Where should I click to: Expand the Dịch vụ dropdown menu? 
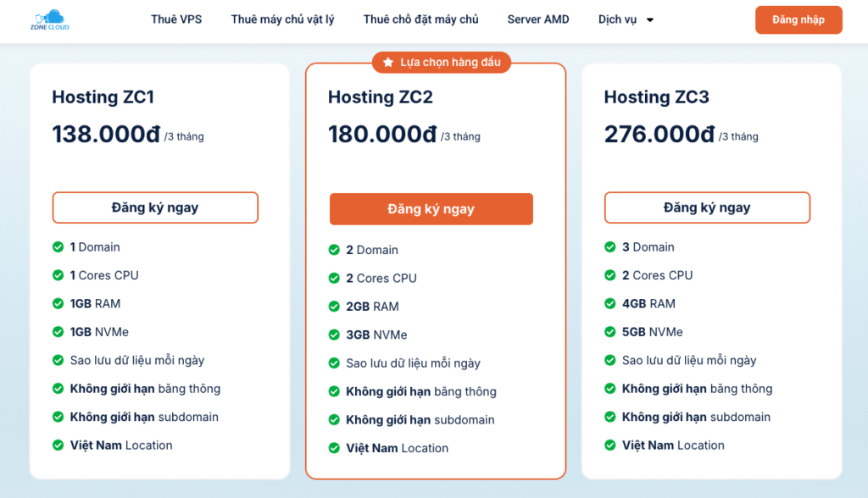coord(617,19)
